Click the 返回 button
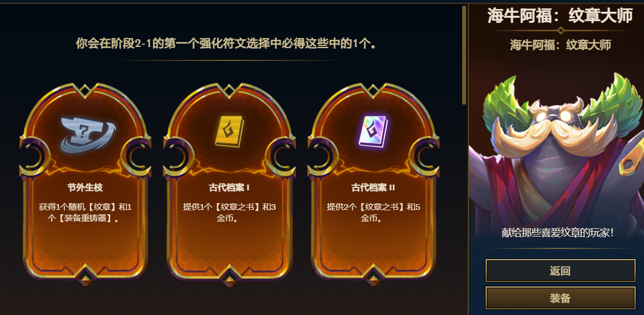Screen dimensions: 644x315 tap(560, 271)
